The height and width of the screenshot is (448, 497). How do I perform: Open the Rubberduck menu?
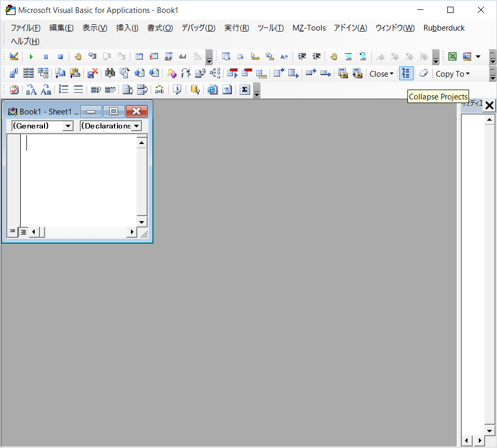pos(444,28)
